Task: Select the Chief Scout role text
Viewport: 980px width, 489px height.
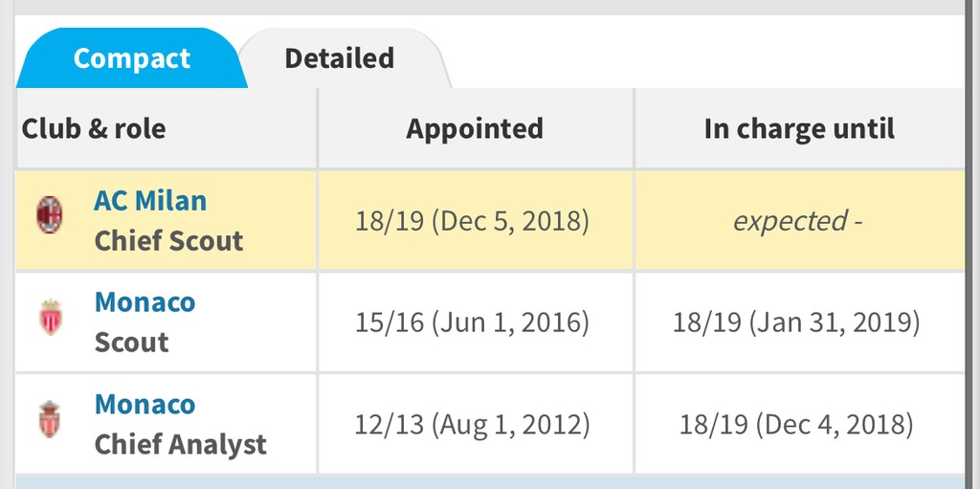Action: [168, 241]
